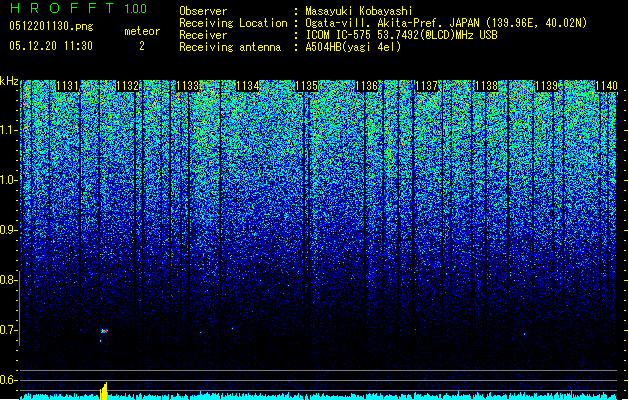Click the 0.8 kHz axis label
The height and width of the screenshot is (400, 629).
point(9,280)
